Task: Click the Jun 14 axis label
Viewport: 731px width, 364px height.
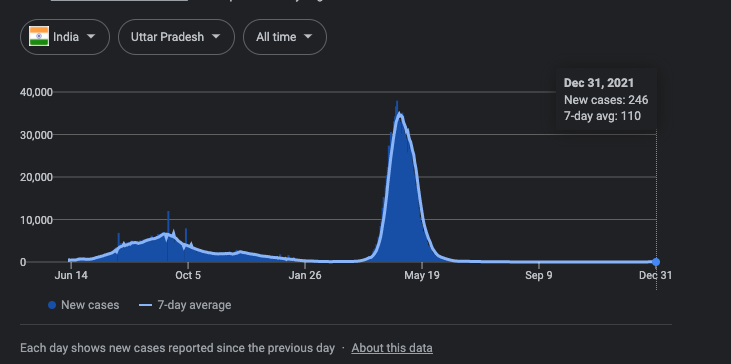Action: (71, 275)
